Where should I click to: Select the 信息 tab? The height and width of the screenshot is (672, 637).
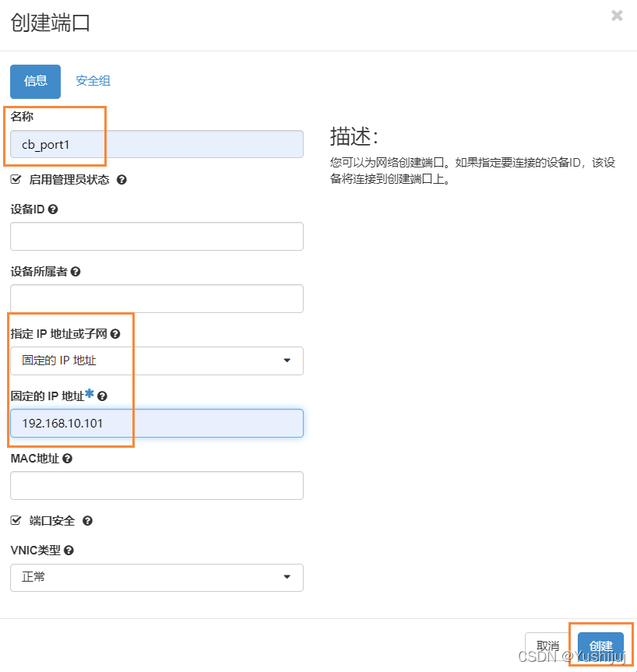pos(35,80)
